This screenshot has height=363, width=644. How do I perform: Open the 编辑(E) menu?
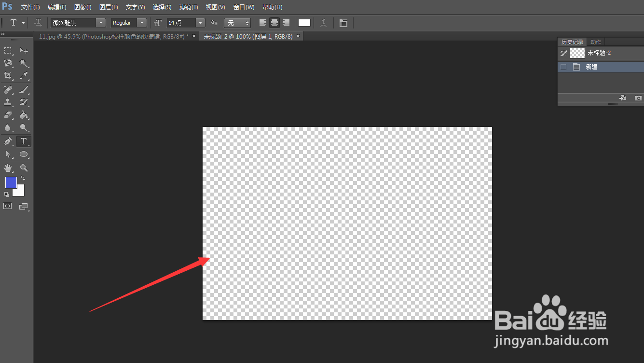pyautogui.click(x=57, y=7)
